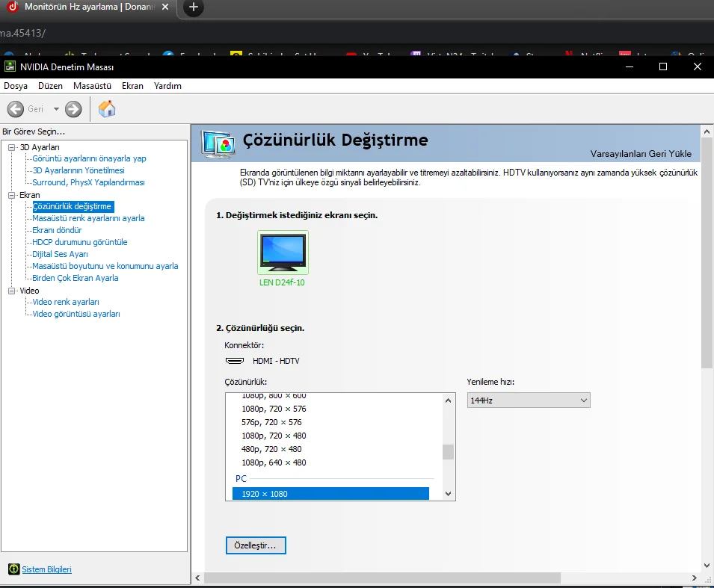This screenshot has height=588, width=714.
Task: Click the Özelleştir... button
Action: 256,545
